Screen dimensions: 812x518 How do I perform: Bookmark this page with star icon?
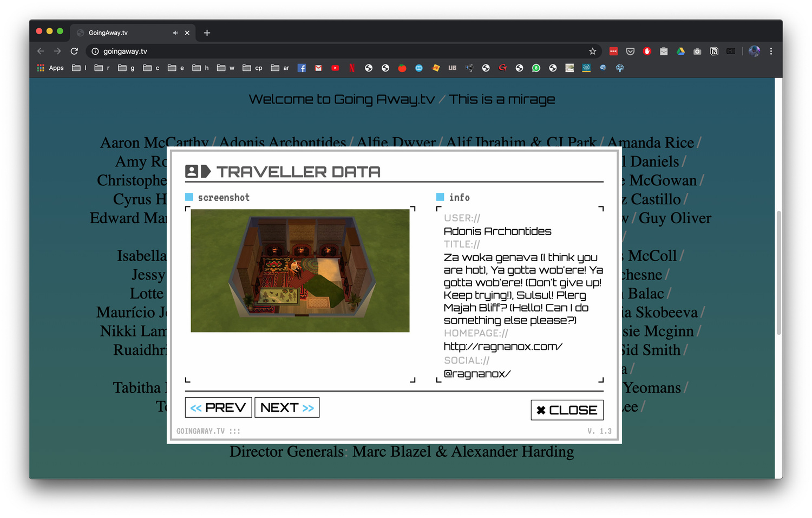tap(592, 51)
